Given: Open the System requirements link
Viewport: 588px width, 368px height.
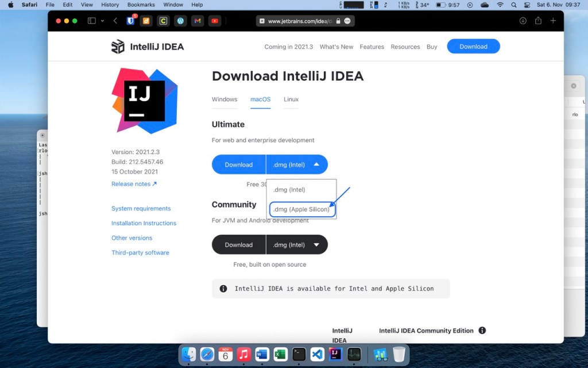Looking at the screenshot, I should coord(141,208).
